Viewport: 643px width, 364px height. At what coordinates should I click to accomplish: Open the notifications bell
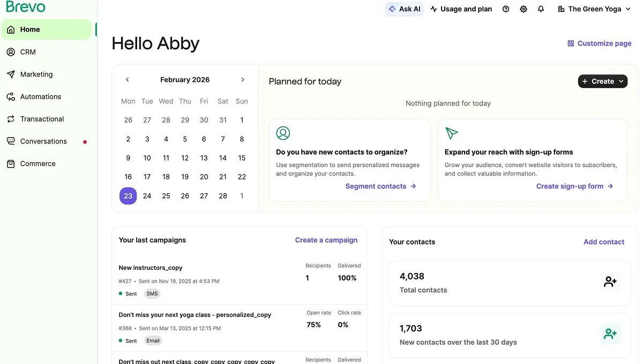point(541,9)
